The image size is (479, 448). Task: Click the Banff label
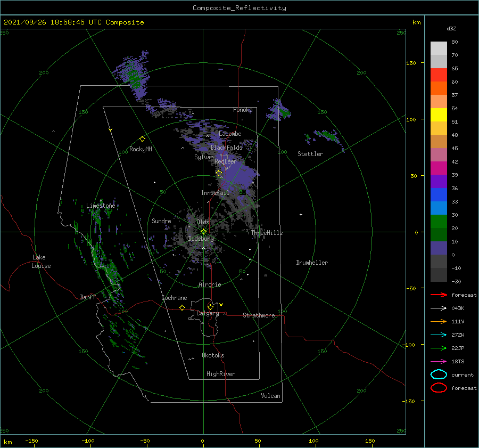coord(88,297)
